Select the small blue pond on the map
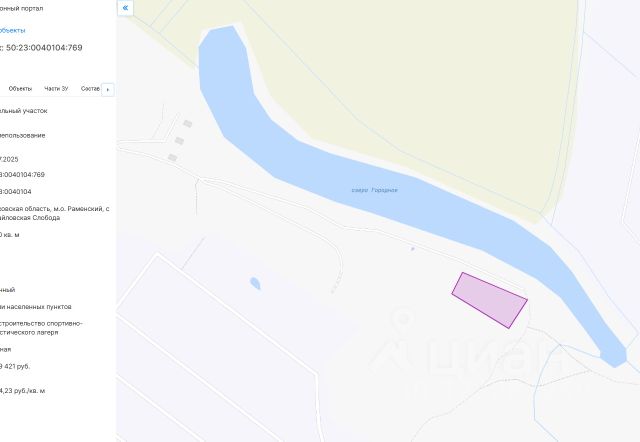The image size is (640, 442). 255,283
